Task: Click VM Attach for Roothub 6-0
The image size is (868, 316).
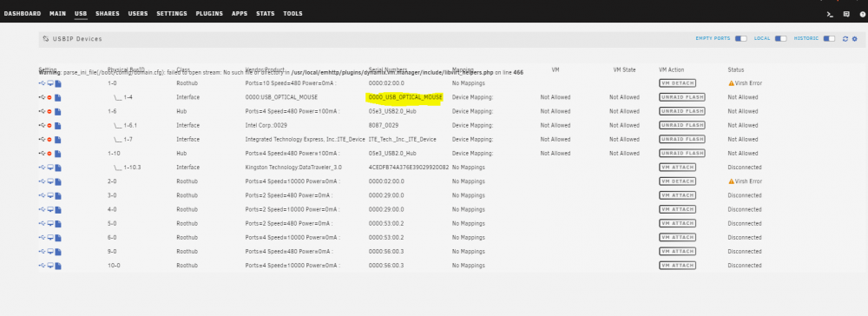Action: (x=677, y=237)
